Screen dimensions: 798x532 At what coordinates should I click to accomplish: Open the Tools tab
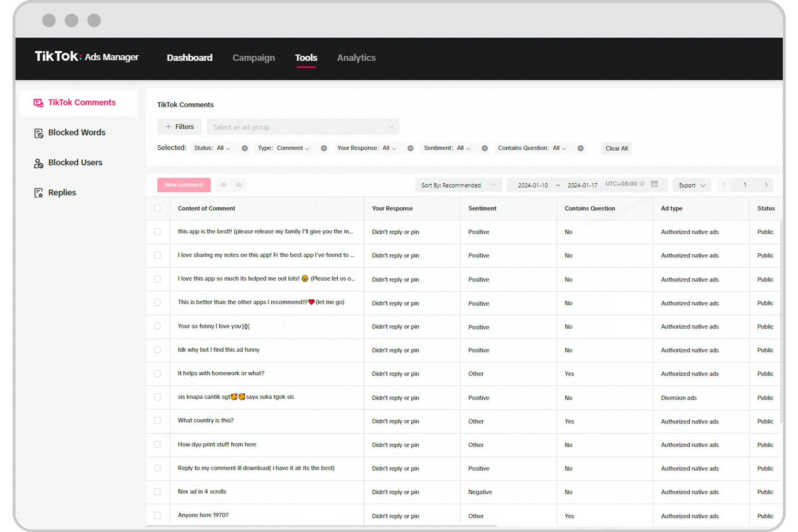coord(306,58)
